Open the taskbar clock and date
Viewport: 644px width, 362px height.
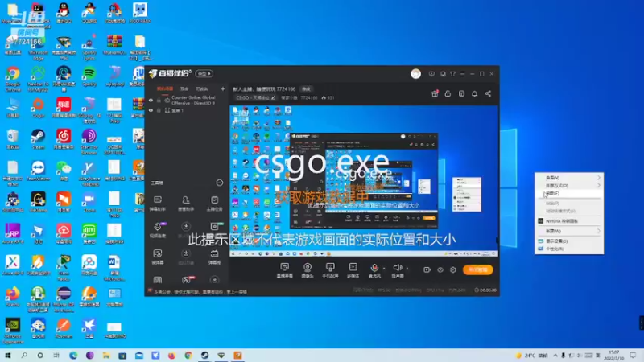613,356
